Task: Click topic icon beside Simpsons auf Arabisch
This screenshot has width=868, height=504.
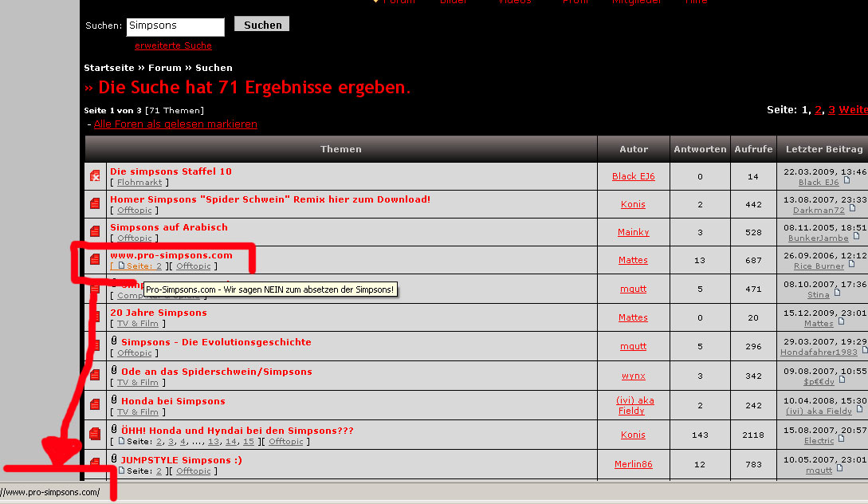Action: click(x=95, y=231)
